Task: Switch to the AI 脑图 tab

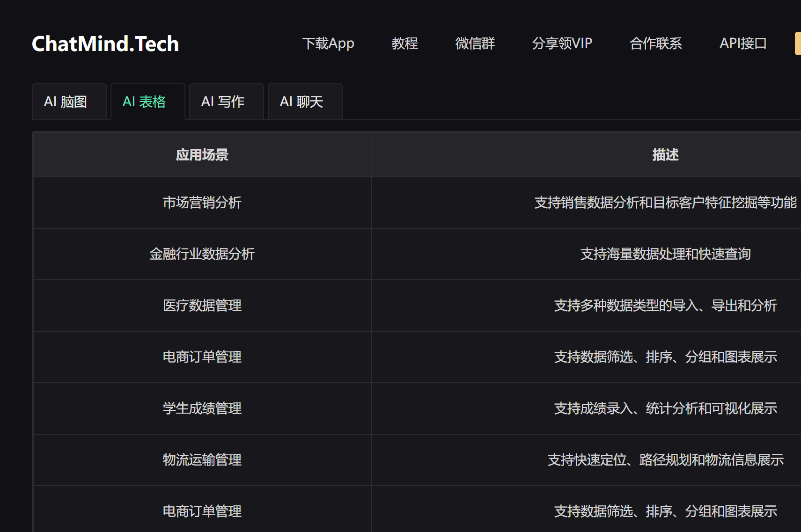Action: (69, 102)
